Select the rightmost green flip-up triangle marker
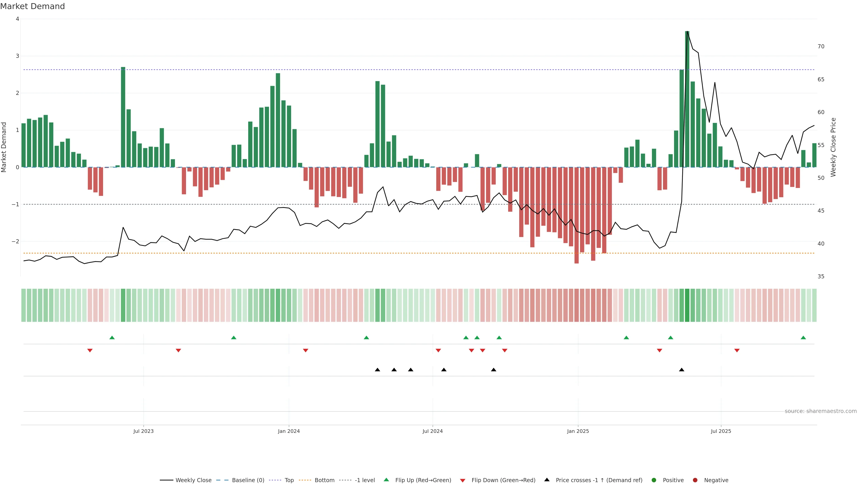The height and width of the screenshot is (488, 868). [803, 338]
